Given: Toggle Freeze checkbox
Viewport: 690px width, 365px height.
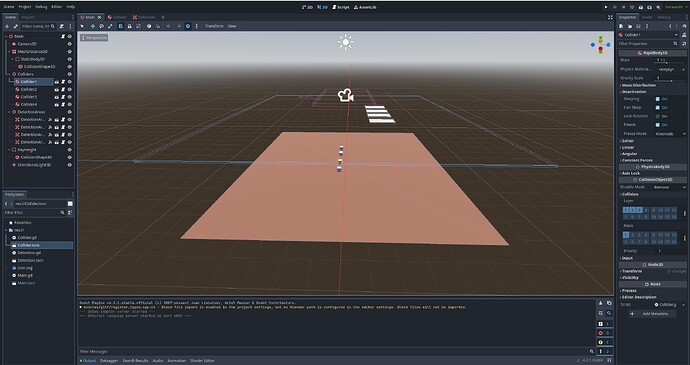Looking at the screenshot, I should point(657,125).
